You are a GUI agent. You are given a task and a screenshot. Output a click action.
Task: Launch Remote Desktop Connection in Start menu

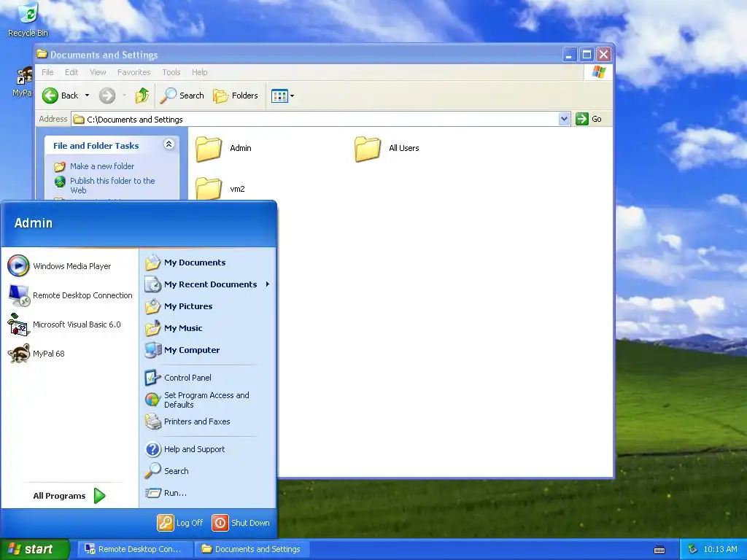pos(70,295)
